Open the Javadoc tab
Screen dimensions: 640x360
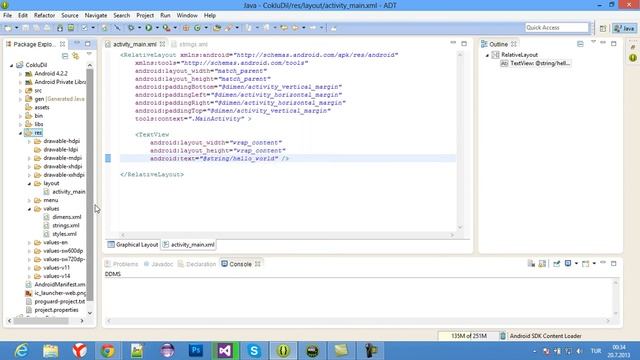coord(158,264)
